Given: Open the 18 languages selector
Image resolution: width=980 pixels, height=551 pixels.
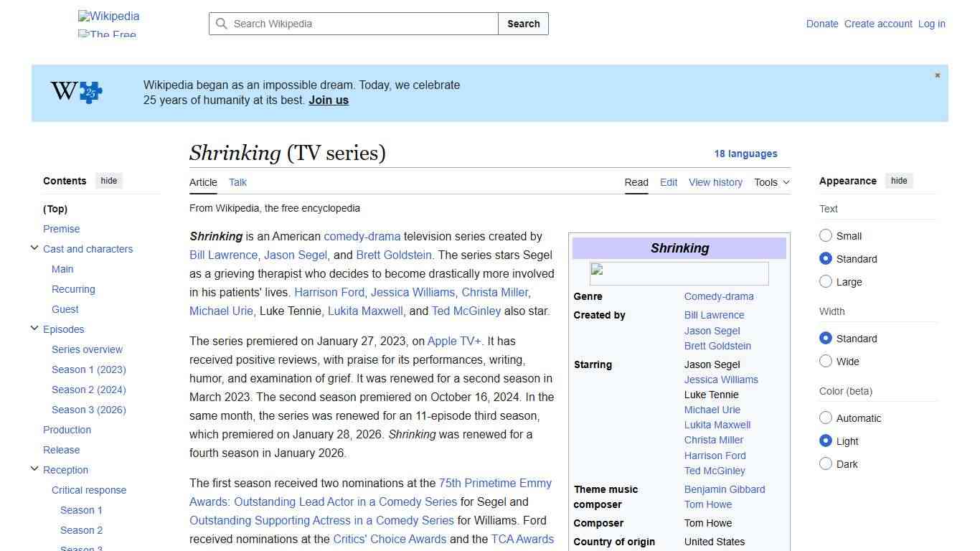Looking at the screenshot, I should [x=746, y=154].
